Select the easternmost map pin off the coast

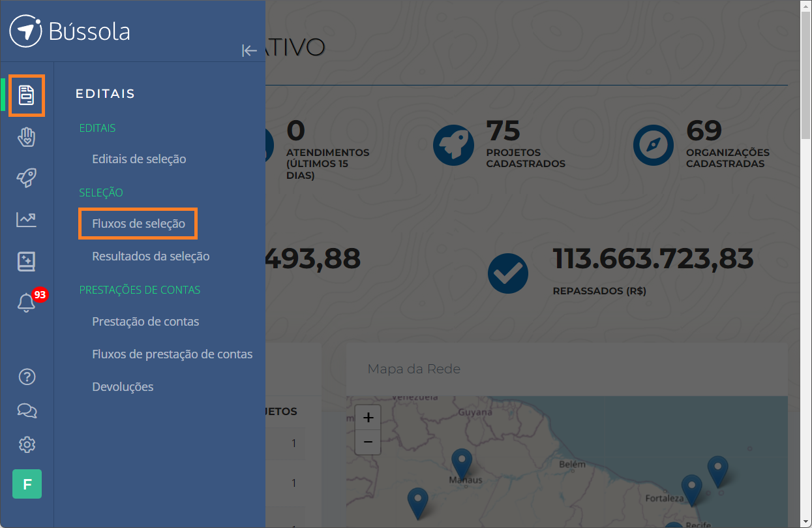(x=717, y=472)
